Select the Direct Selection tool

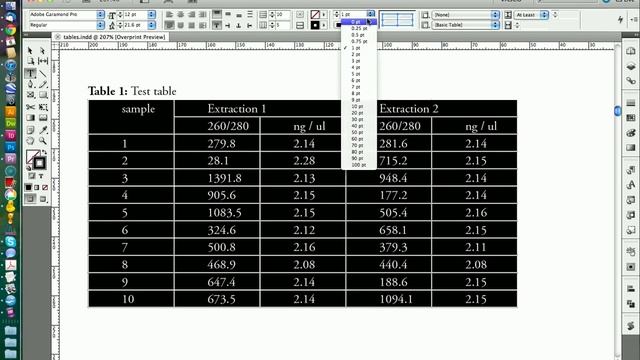tap(42, 51)
